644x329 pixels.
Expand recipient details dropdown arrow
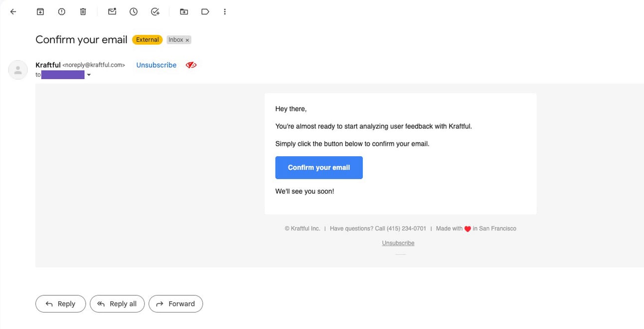[89, 75]
